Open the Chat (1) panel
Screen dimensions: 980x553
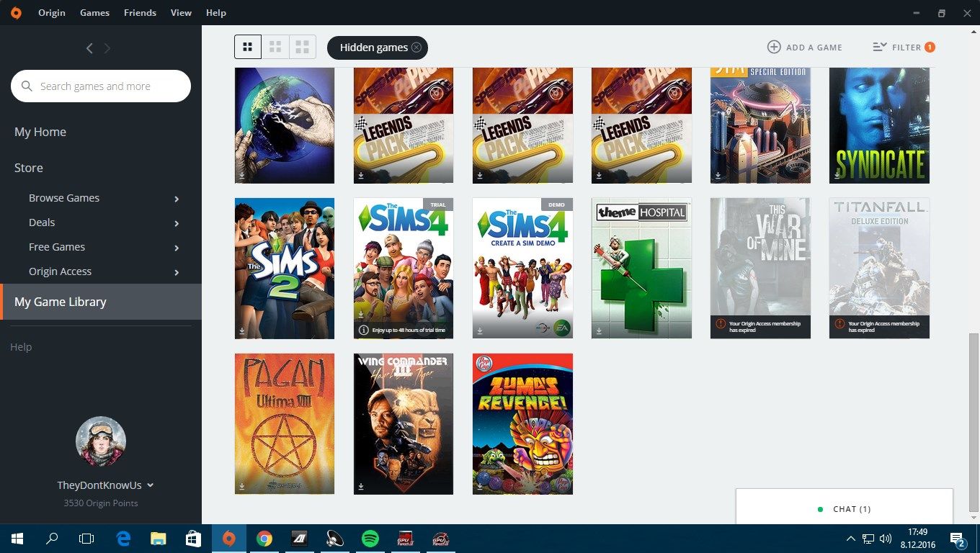pos(845,508)
